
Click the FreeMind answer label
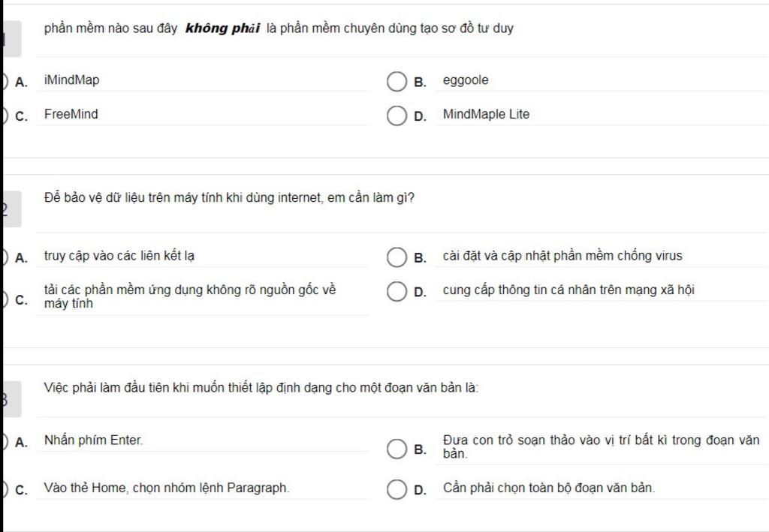tap(71, 114)
